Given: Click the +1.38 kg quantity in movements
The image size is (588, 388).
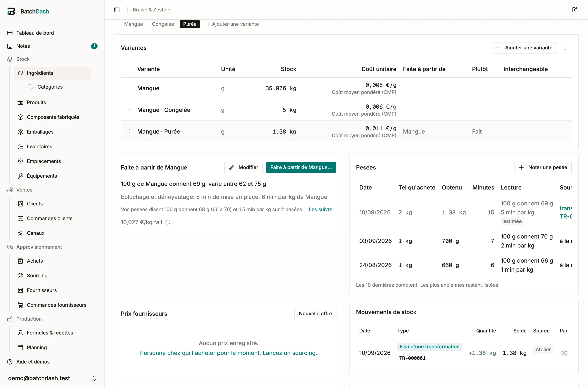Looking at the screenshot, I should (482, 353).
